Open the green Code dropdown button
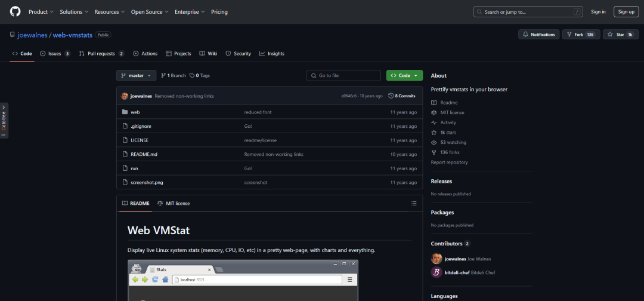The width and height of the screenshot is (644, 301). click(x=404, y=76)
